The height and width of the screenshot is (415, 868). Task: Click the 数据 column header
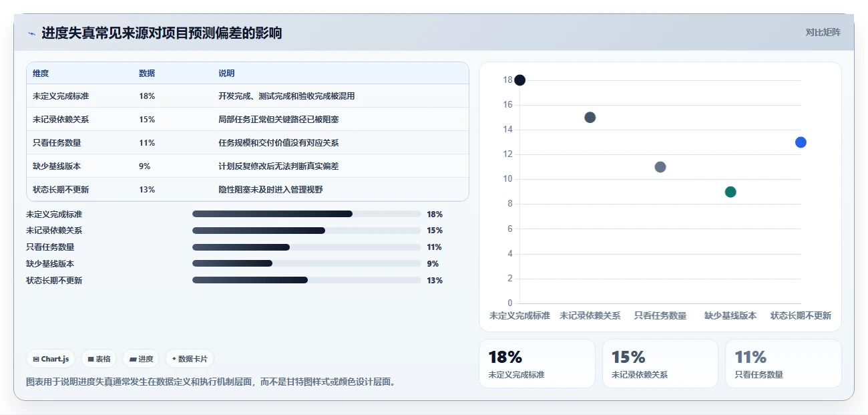(147, 74)
